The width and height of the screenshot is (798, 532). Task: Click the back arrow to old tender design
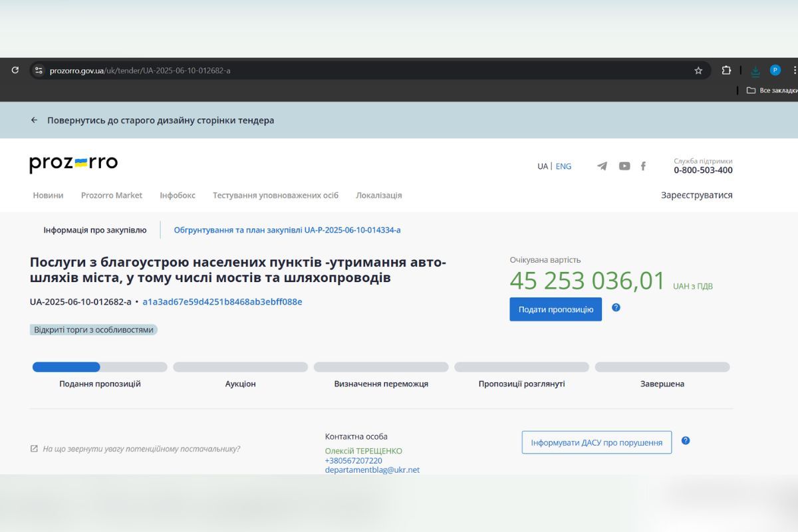click(x=34, y=120)
